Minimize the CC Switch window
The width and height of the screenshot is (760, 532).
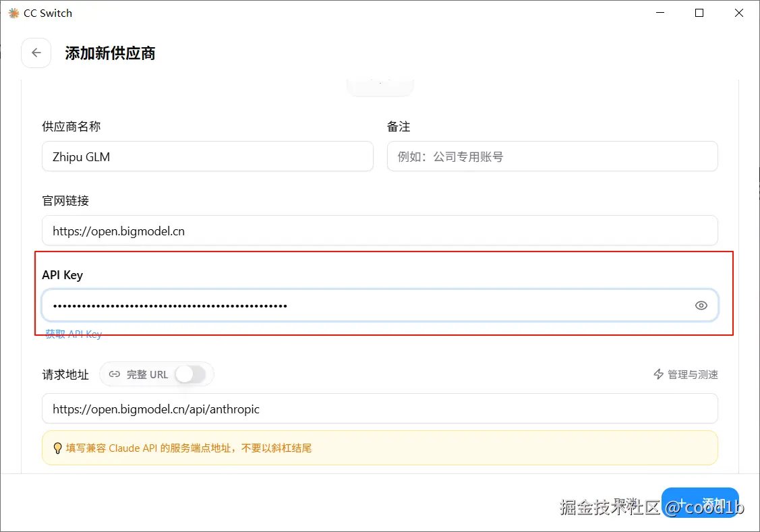click(660, 13)
